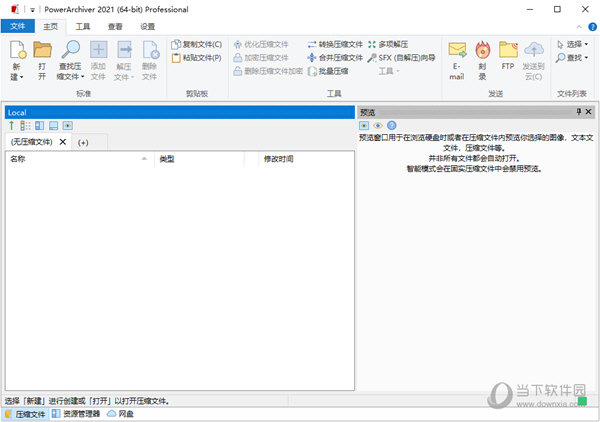Click 加密压缩文件 lock tool
Image resolution: width=600 pixels, height=422 pixels.
pyautogui.click(x=261, y=58)
